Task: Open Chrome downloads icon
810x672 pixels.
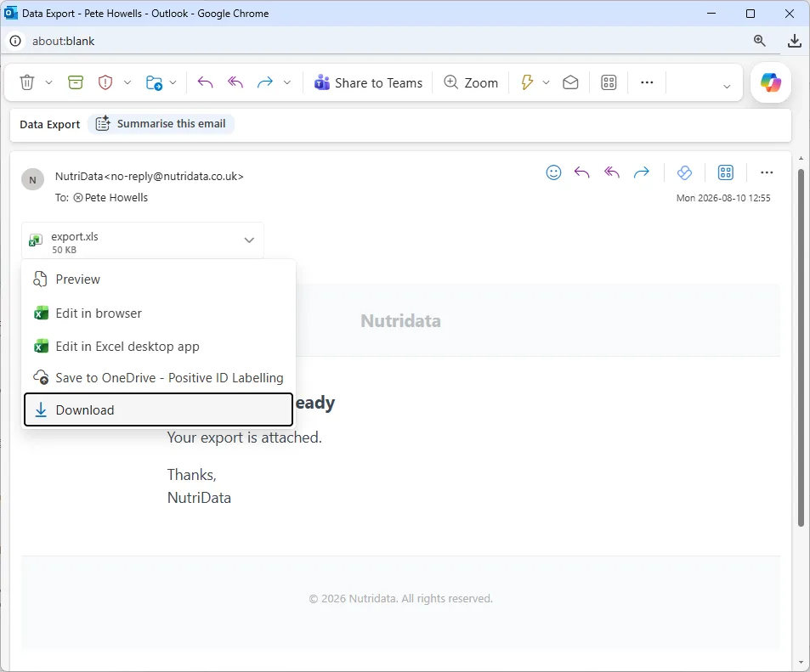Action: 795,41
